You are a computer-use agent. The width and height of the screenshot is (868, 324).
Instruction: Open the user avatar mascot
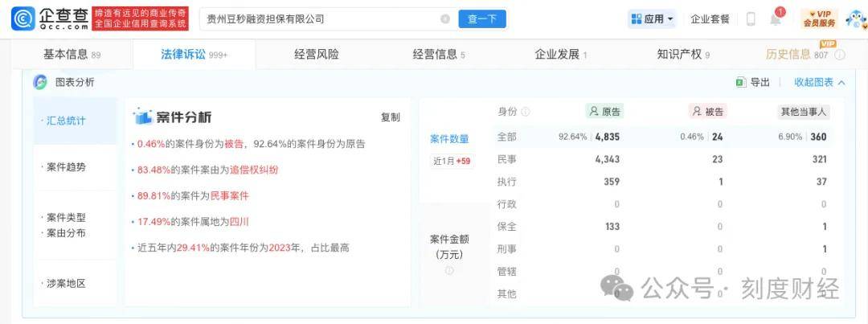[855, 18]
